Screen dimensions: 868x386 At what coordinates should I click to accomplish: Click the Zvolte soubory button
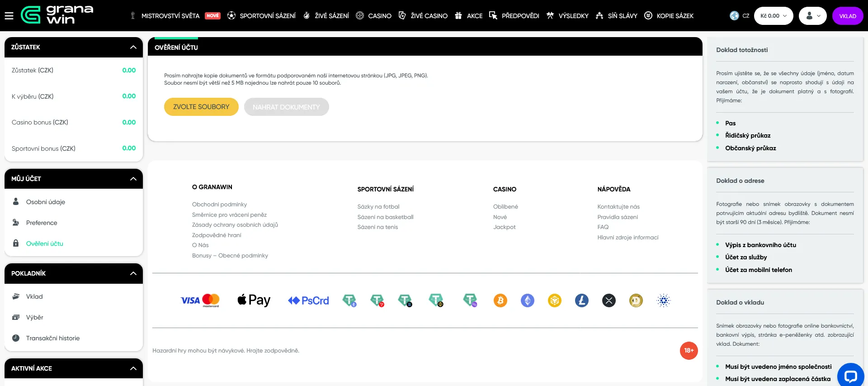pos(201,107)
